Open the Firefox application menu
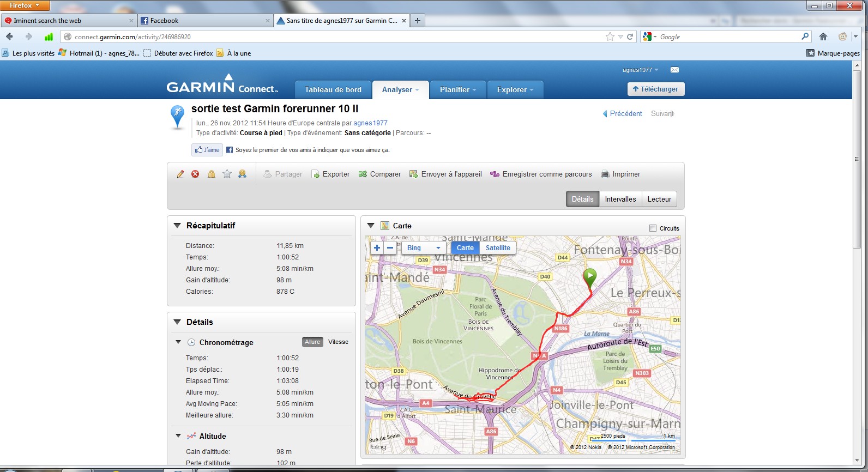The width and height of the screenshot is (868, 472). coord(25,5)
